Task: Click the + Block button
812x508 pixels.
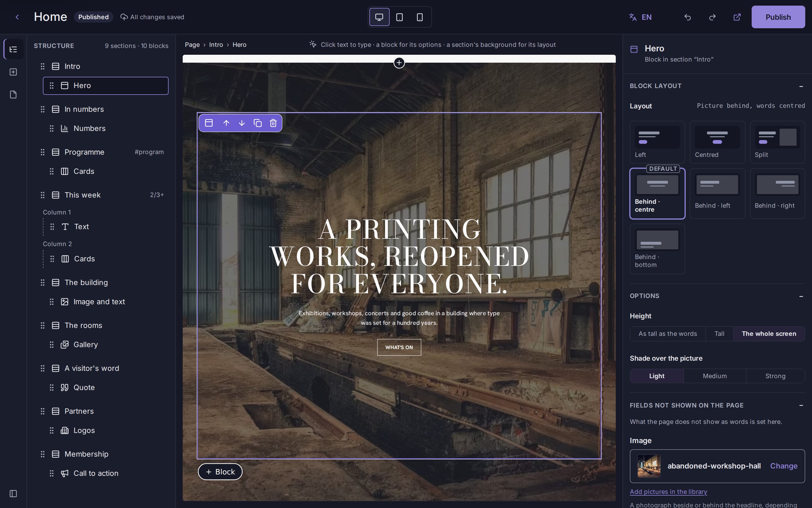Action: pyautogui.click(x=220, y=472)
